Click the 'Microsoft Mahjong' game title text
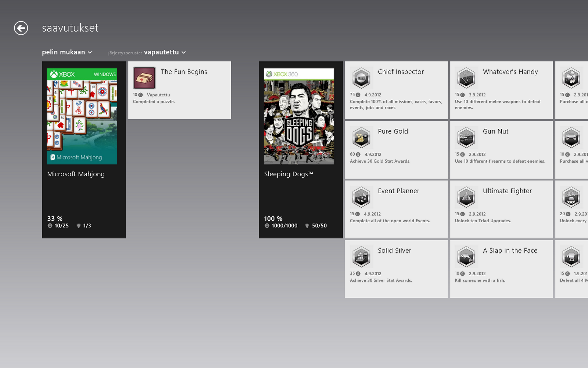 coord(76,174)
